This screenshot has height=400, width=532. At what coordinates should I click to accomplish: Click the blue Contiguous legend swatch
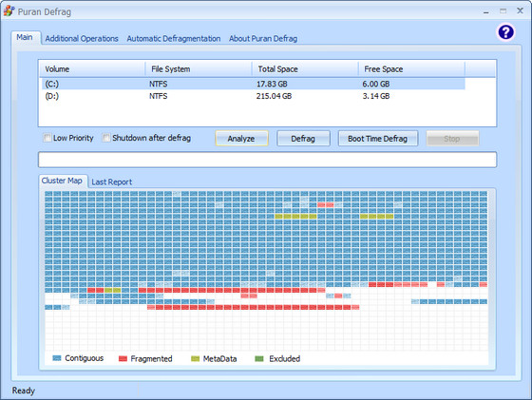coord(57,358)
